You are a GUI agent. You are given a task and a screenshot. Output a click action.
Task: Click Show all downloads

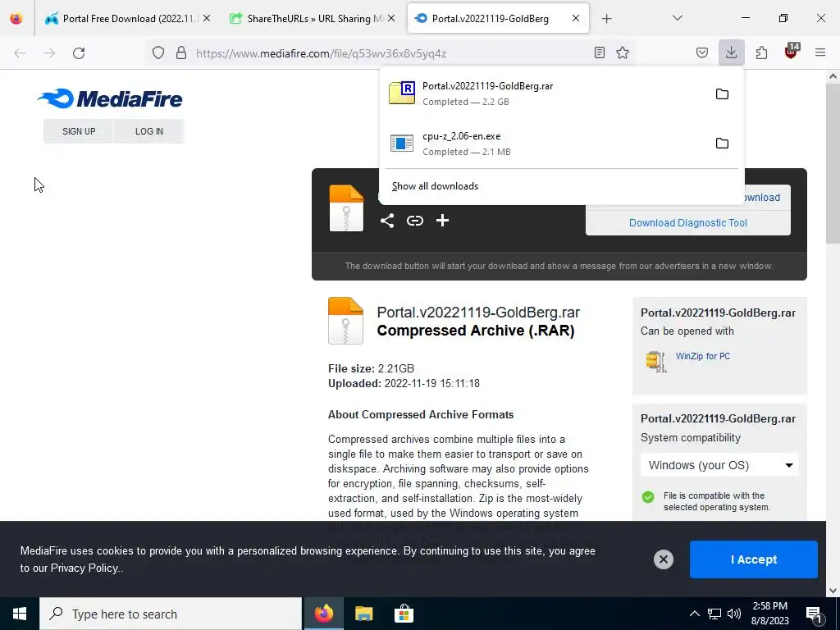click(x=435, y=186)
